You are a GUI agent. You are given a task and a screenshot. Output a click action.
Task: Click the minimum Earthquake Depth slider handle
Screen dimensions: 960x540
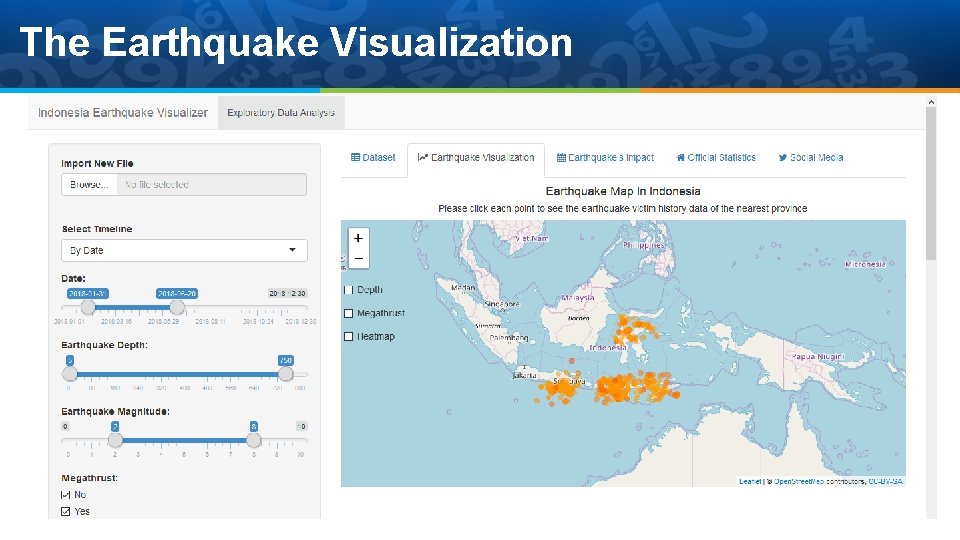[x=70, y=373]
